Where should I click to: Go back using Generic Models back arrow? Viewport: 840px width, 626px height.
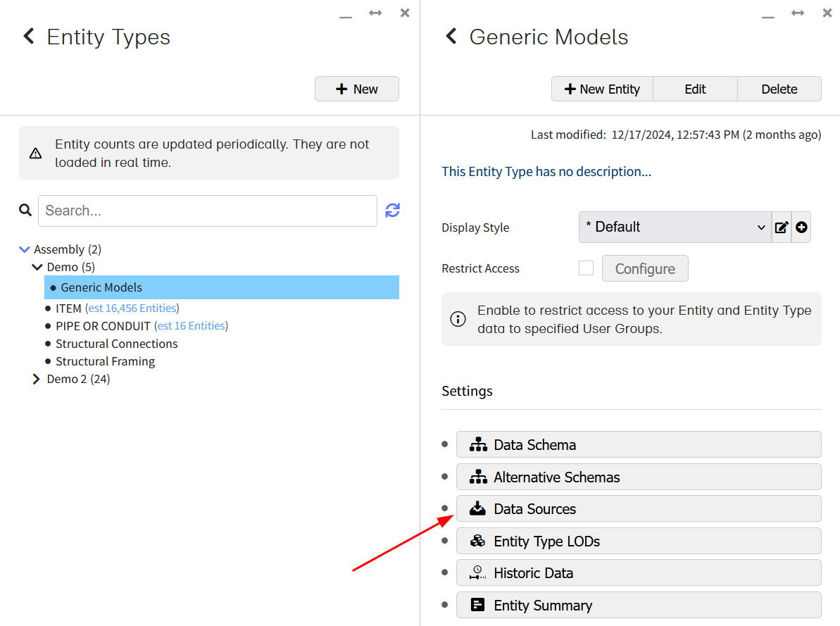(x=451, y=37)
